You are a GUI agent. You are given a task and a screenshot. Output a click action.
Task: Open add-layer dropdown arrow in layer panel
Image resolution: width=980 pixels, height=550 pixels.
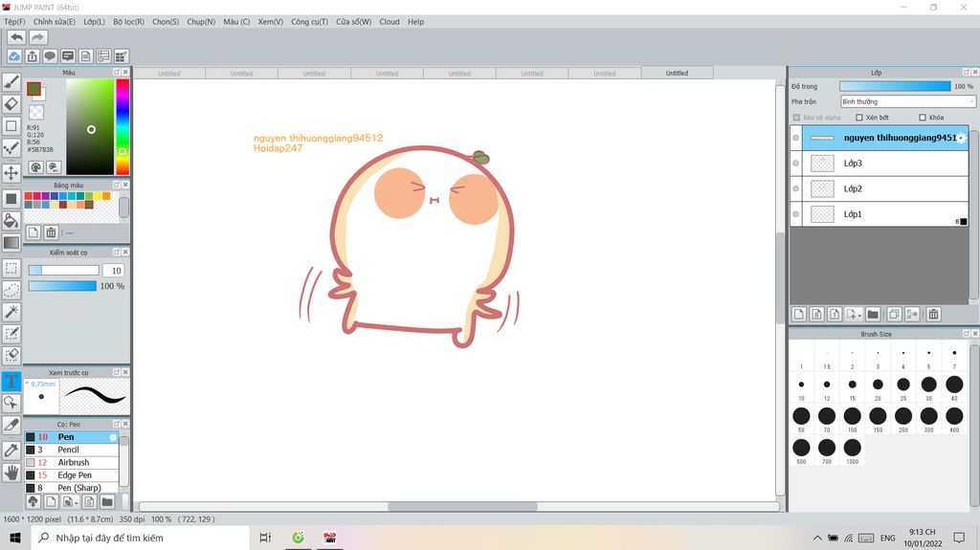(x=860, y=316)
